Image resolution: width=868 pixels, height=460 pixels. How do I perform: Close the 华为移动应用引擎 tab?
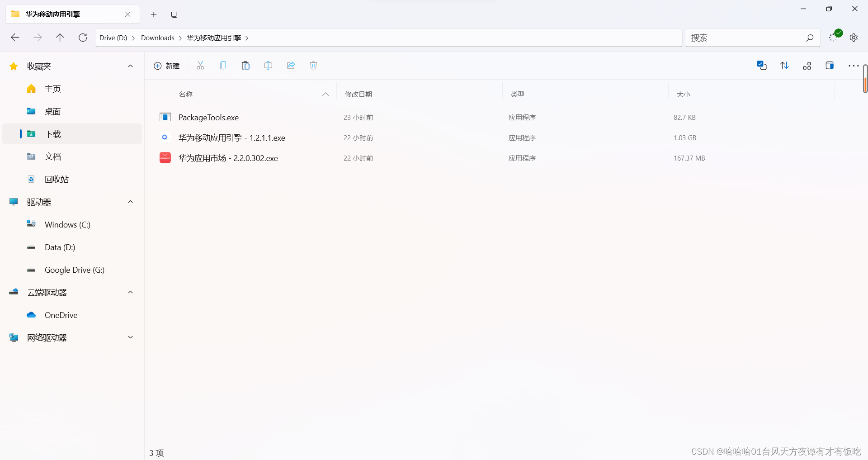(128, 14)
